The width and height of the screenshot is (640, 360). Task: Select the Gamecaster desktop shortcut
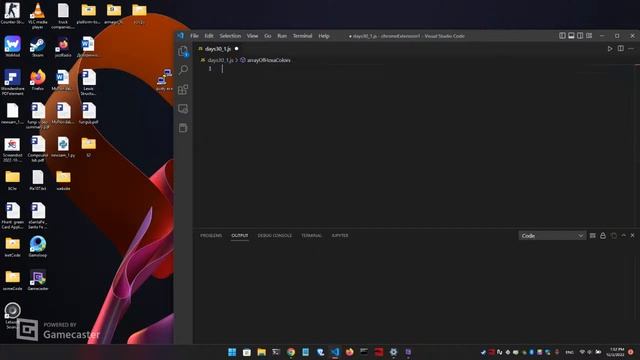click(x=38, y=280)
